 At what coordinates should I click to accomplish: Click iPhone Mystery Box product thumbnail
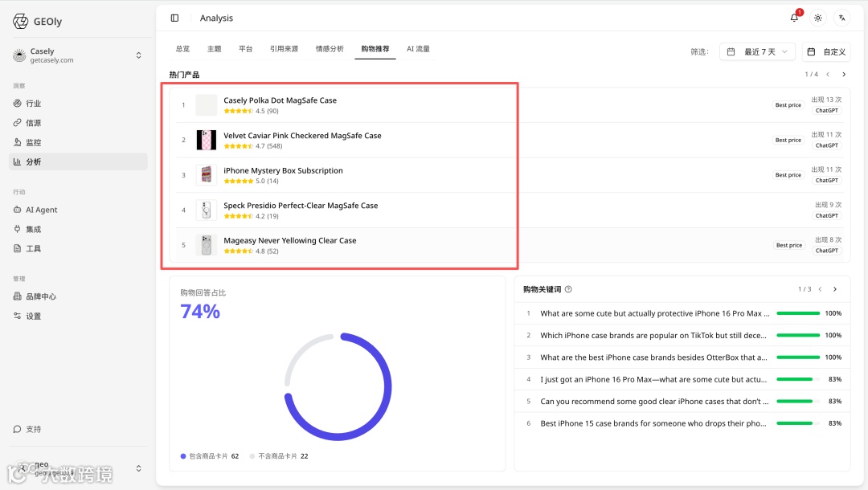point(207,175)
